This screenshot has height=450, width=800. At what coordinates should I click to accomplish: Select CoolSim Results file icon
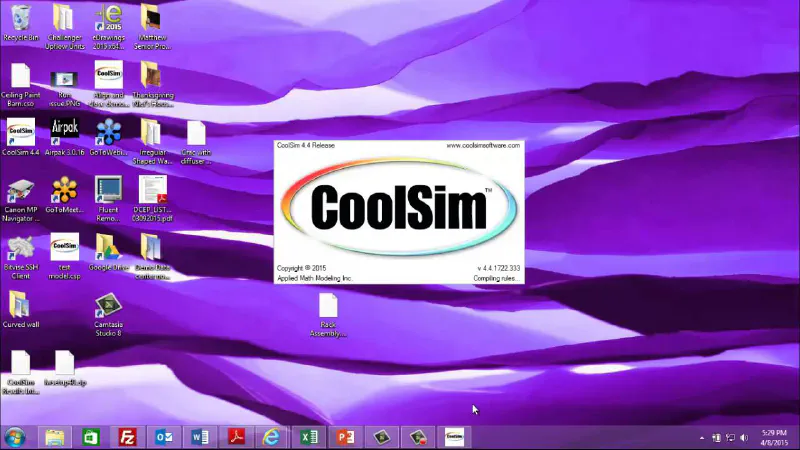pyautogui.click(x=20, y=372)
